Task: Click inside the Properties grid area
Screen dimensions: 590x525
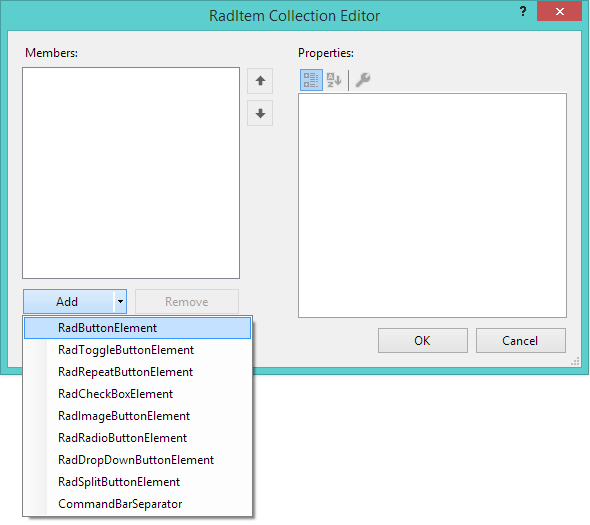Action: (x=432, y=205)
